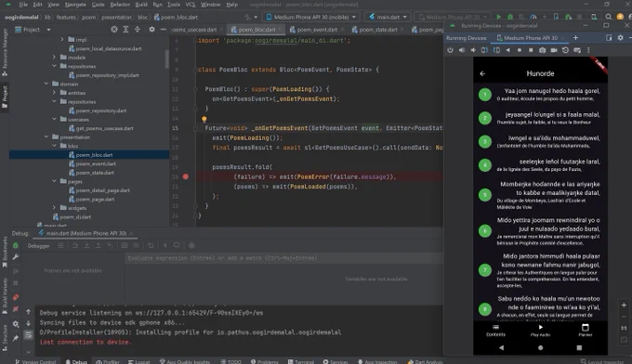This screenshot has height=364, width=632.
Task: Tap Contents tab in emulator app
Action: click(495, 331)
